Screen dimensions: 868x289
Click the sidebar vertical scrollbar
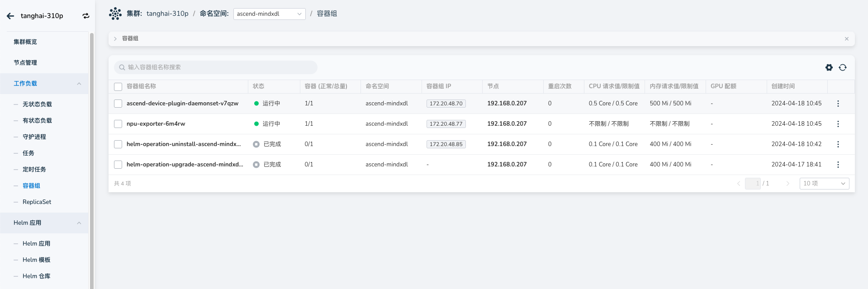tap(92, 158)
